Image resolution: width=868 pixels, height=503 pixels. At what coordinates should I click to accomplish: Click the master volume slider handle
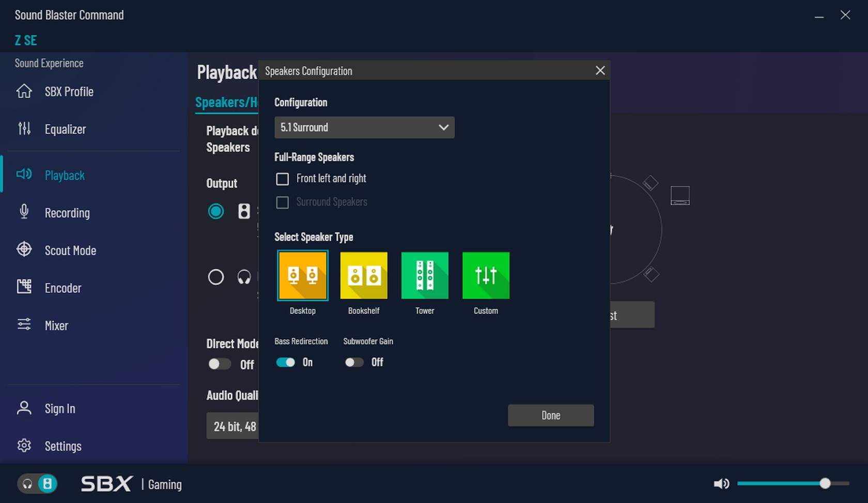825,483
